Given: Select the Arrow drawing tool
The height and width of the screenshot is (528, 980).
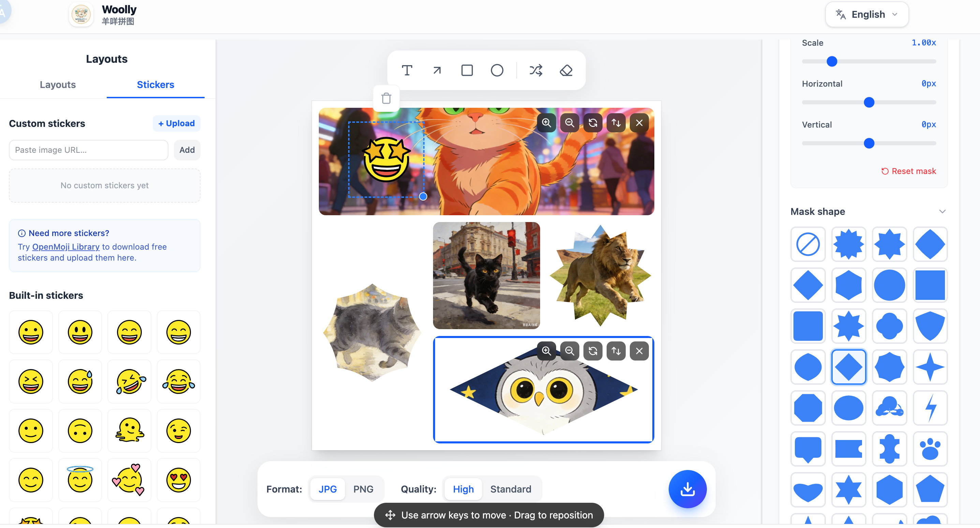Looking at the screenshot, I should point(437,70).
